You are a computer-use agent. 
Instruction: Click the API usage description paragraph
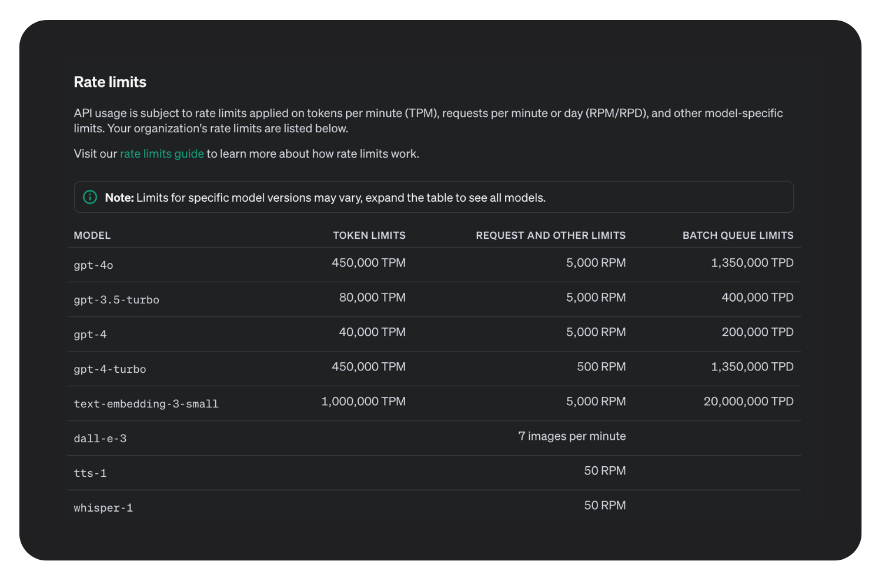(x=428, y=121)
